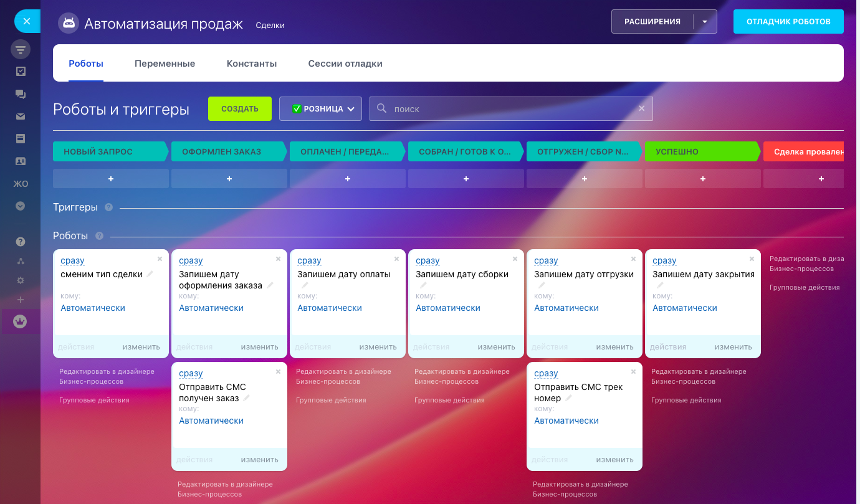Open the Константы tab
The width and height of the screenshot is (860, 504).
[252, 64]
